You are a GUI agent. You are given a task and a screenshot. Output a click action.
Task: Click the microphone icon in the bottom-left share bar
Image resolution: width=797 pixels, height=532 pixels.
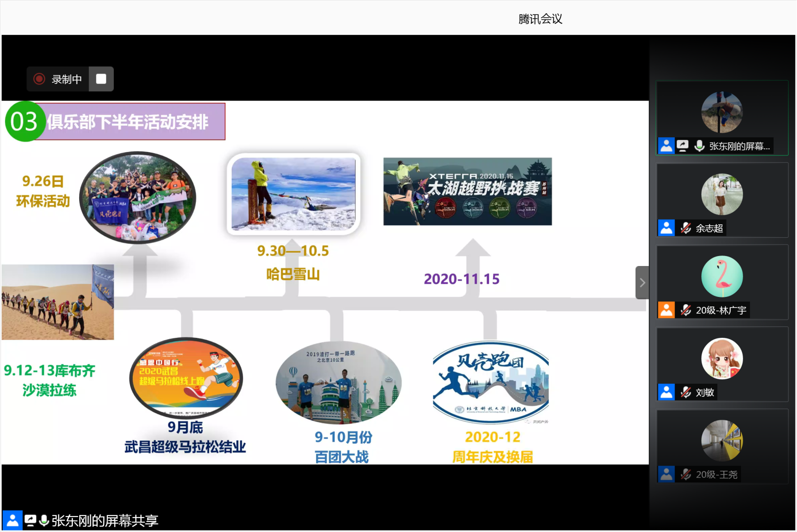(x=44, y=521)
